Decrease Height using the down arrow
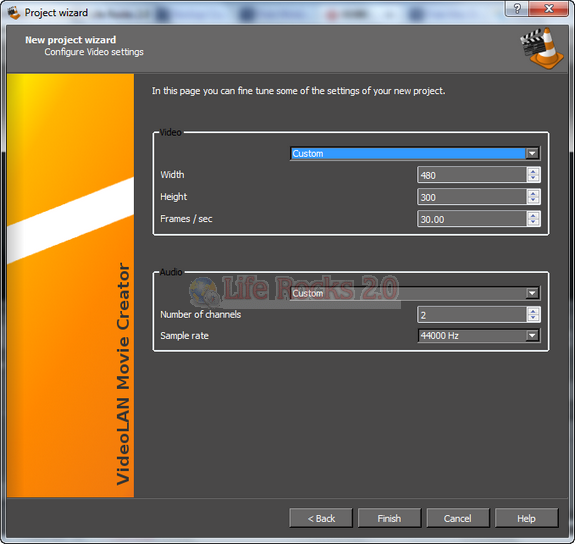Image resolution: width=575 pixels, height=544 pixels. point(534,201)
